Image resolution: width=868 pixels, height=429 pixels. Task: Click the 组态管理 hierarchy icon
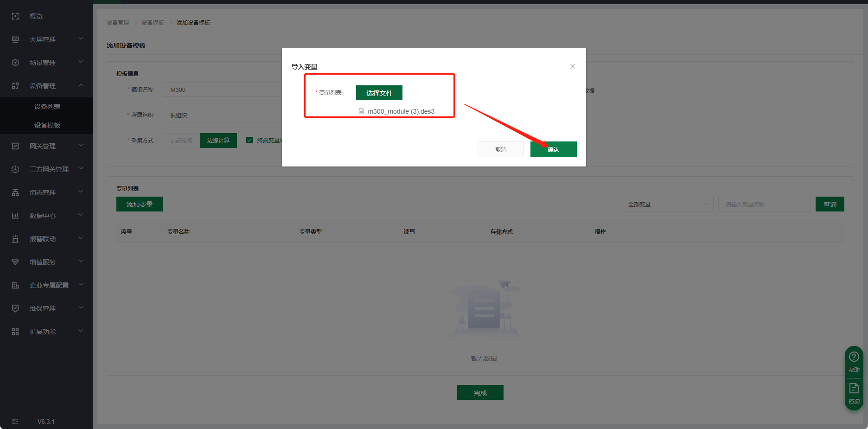pyautogui.click(x=15, y=192)
